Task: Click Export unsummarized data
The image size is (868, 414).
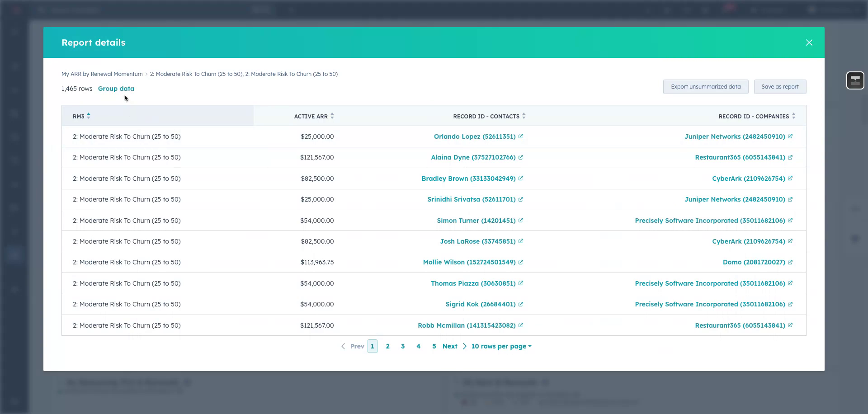Action: tap(706, 86)
